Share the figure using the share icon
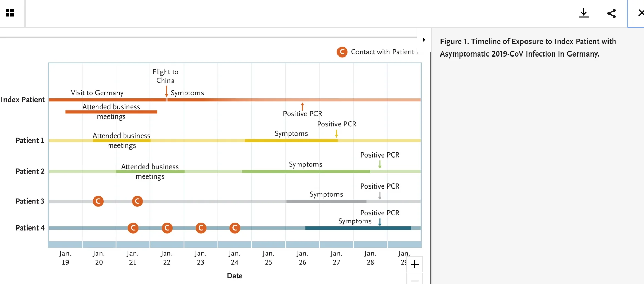644x284 pixels. tap(612, 13)
